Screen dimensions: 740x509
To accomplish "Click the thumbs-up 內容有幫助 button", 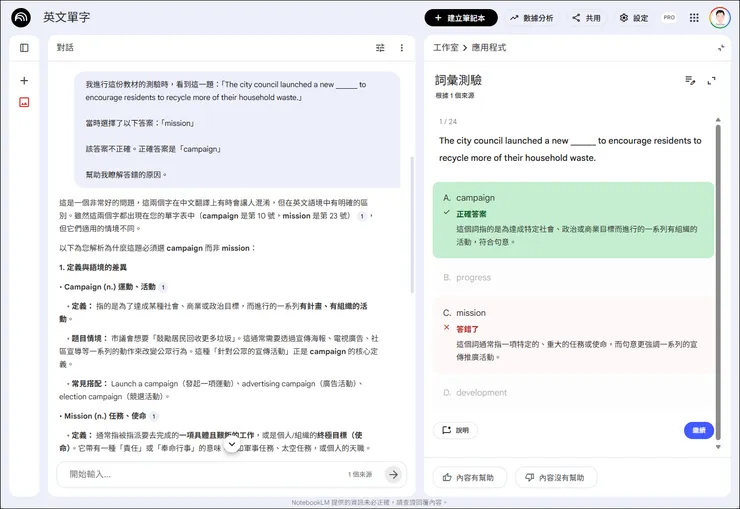I will click(x=470, y=477).
